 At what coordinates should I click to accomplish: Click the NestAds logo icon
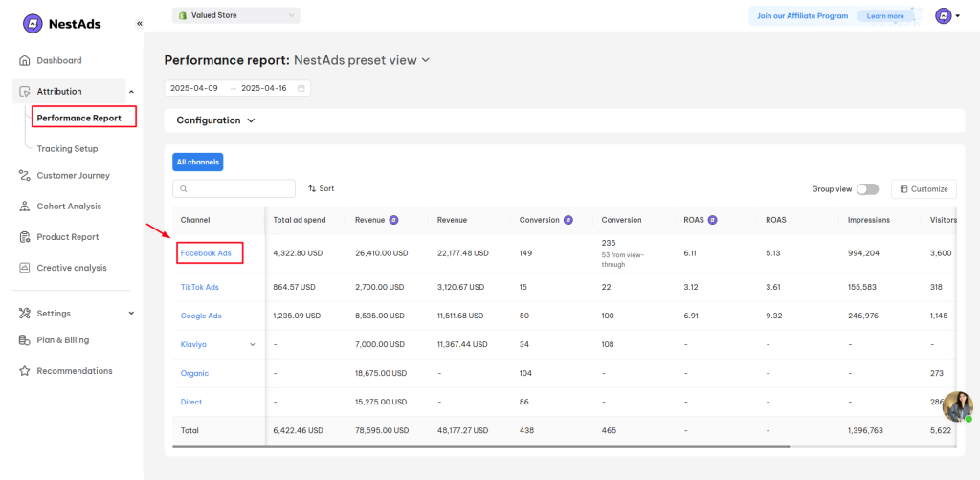point(33,24)
